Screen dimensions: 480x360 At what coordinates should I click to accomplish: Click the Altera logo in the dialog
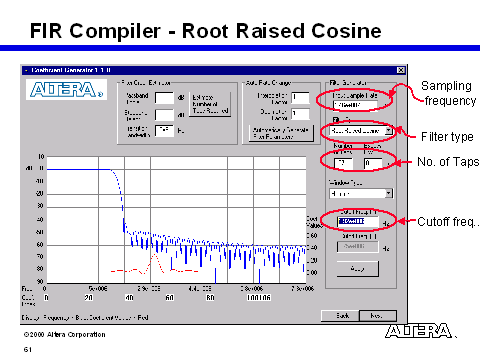[x=66, y=90]
